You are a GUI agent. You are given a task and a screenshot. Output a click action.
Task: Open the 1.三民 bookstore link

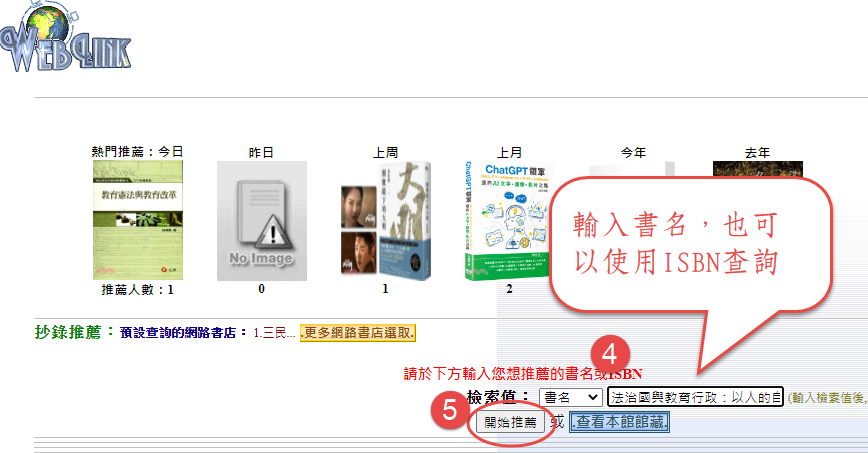[x=274, y=333]
